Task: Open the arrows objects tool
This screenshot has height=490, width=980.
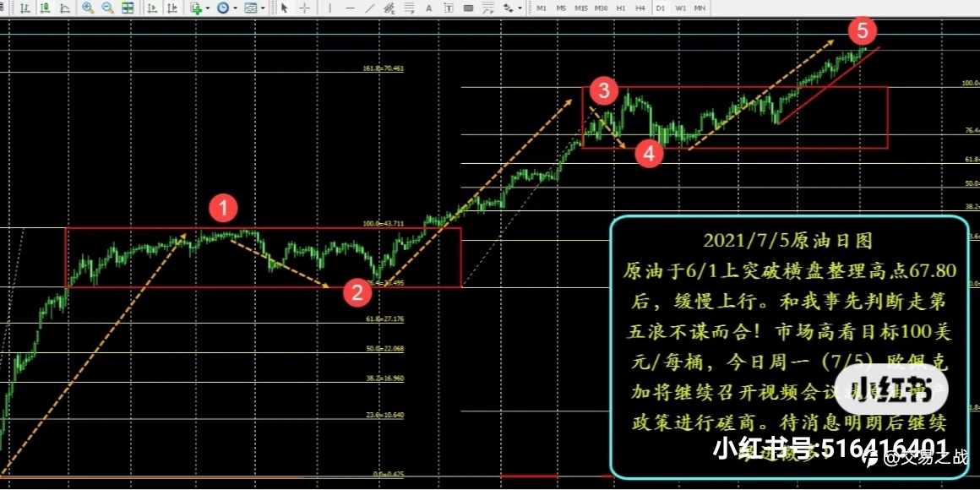Action: pyautogui.click(x=508, y=8)
